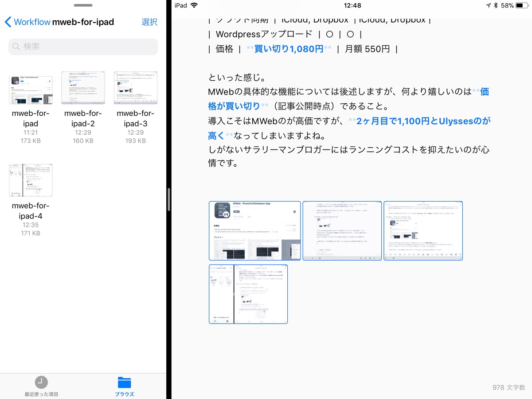
Task: Tap the clock icon for recent items
Action: click(x=41, y=382)
